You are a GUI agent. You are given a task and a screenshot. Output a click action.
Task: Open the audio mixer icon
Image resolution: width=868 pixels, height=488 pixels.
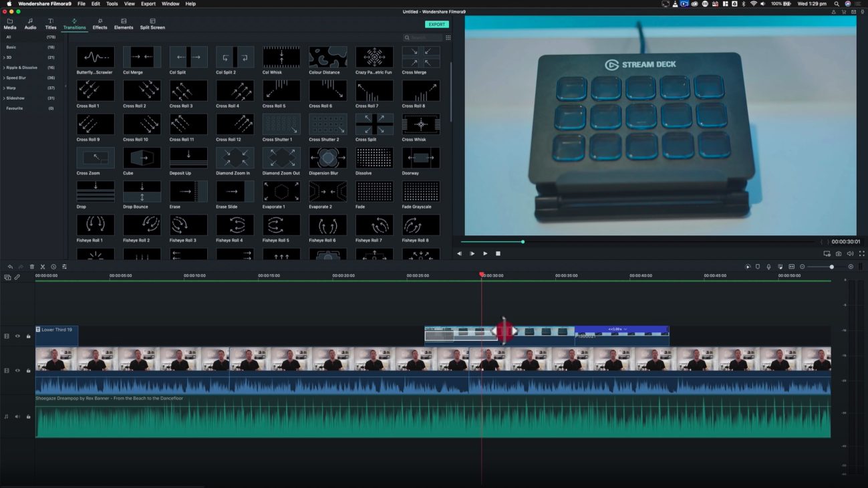click(x=780, y=267)
